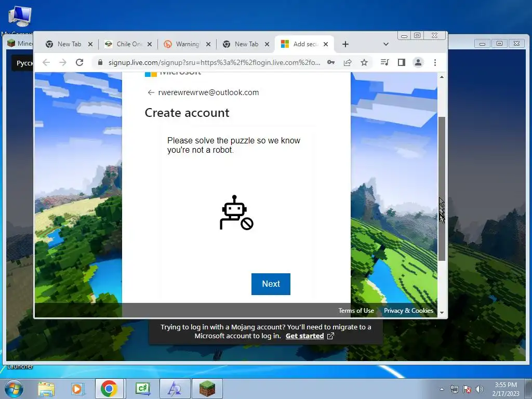Close the Warning tab
The image size is (532, 399).
click(x=208, y=44)
